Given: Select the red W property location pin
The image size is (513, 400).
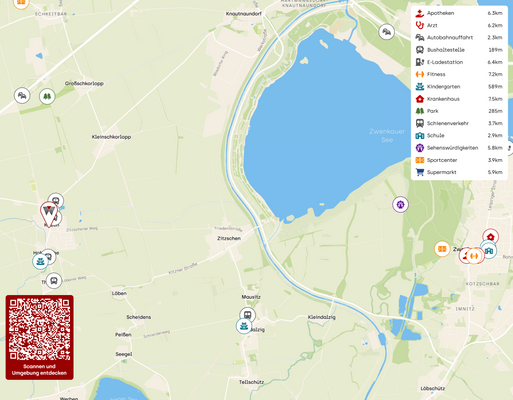Looking at the screenshot, I should pyautogui.click(x=49, y=214).
